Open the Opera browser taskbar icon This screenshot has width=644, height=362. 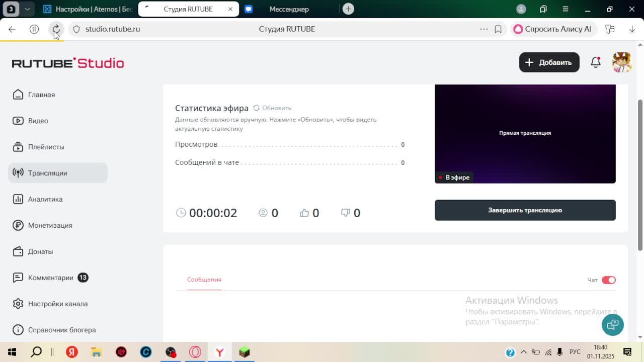[x=195, y=352]
